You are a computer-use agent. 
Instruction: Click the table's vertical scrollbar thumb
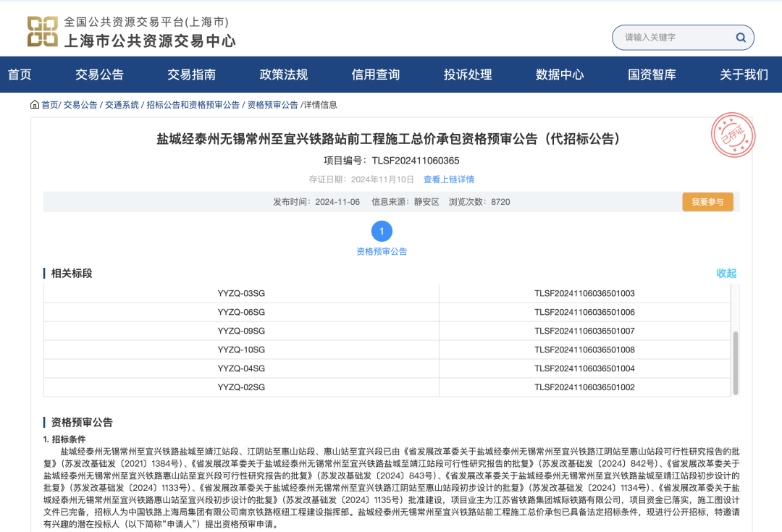coord(735,363)
